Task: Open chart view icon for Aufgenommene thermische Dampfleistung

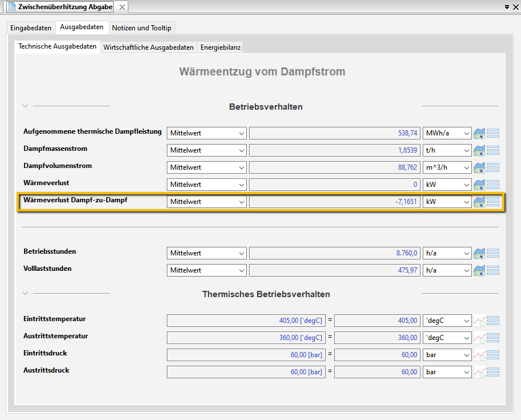Action: (479, 133)
